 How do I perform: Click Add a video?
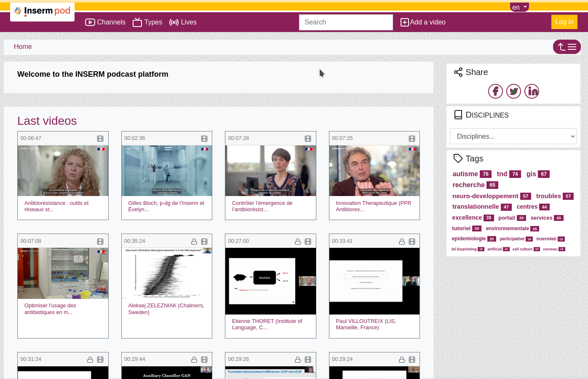pos(423,22)
